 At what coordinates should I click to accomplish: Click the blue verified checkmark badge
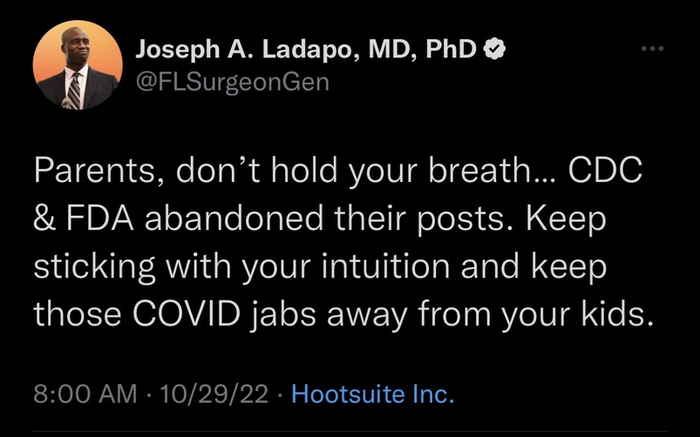[x=496, y=47]
